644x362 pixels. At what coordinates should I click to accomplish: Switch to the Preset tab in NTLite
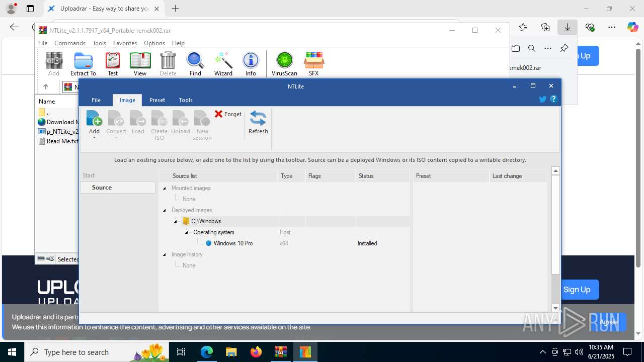click(157, 100)
